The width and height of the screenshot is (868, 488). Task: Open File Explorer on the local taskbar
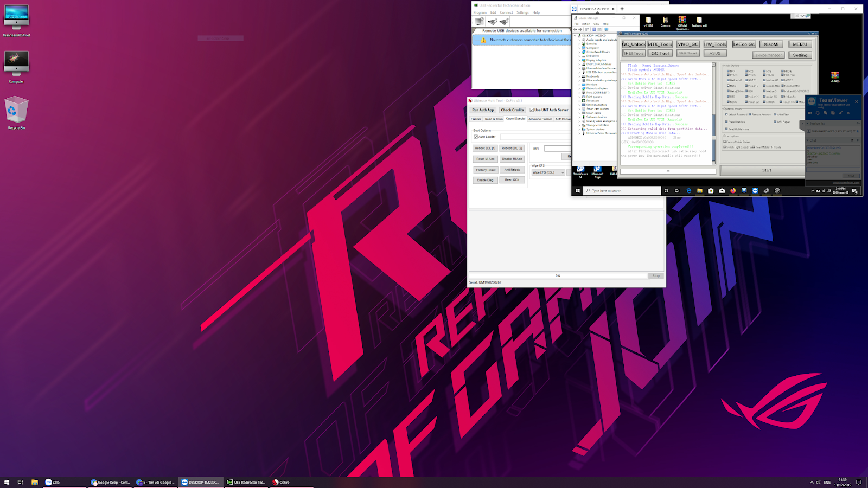coord(34,482)
